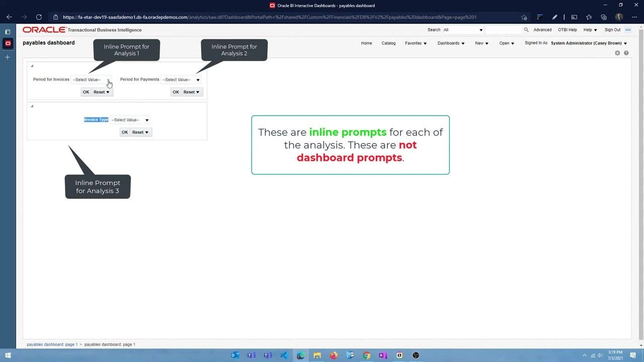Click OK for Period for Invoices prompt
Image resolution: width=644 pixels, height=362 pixels.
point(86,92)
